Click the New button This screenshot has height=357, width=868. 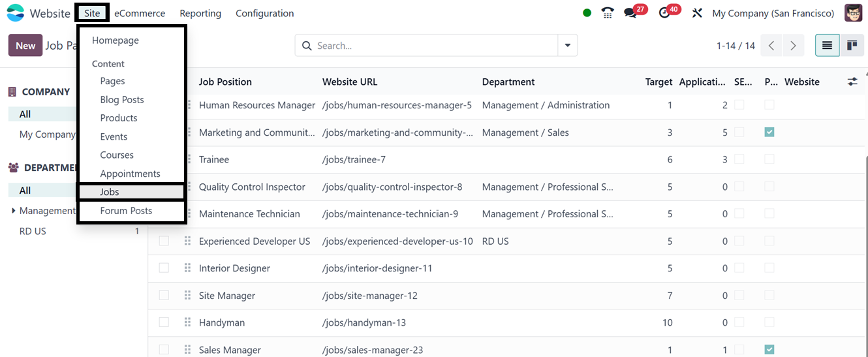(x=25, y=46)
